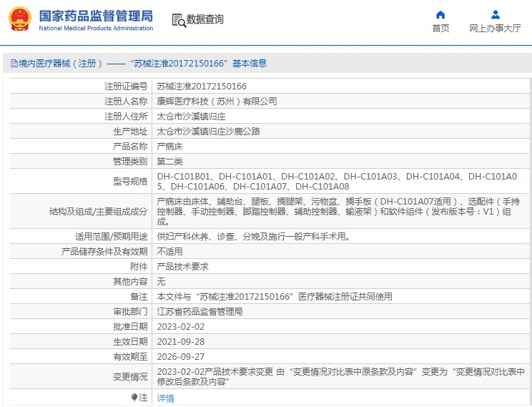Click the house icon above 首页
Viewport: 532px width, 407px height.
(x=440, y=14)
